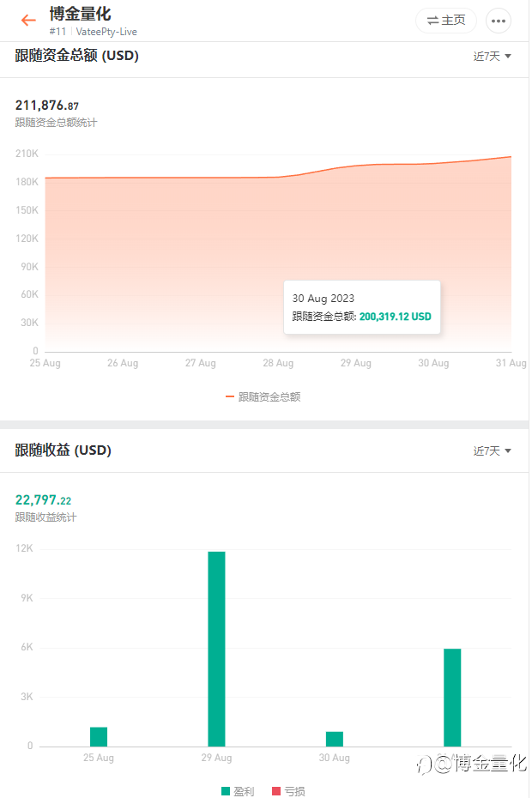Click the 25 Aug profit bar

(99, 737)
